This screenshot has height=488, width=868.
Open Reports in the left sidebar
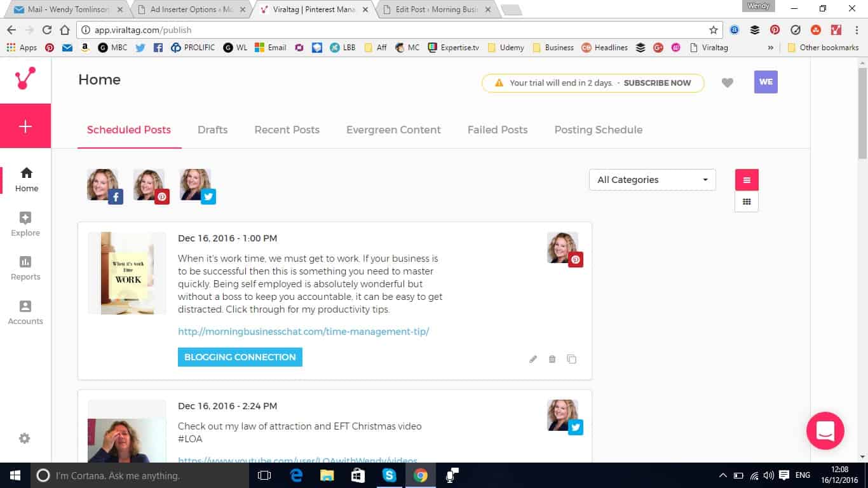[25, 268]
